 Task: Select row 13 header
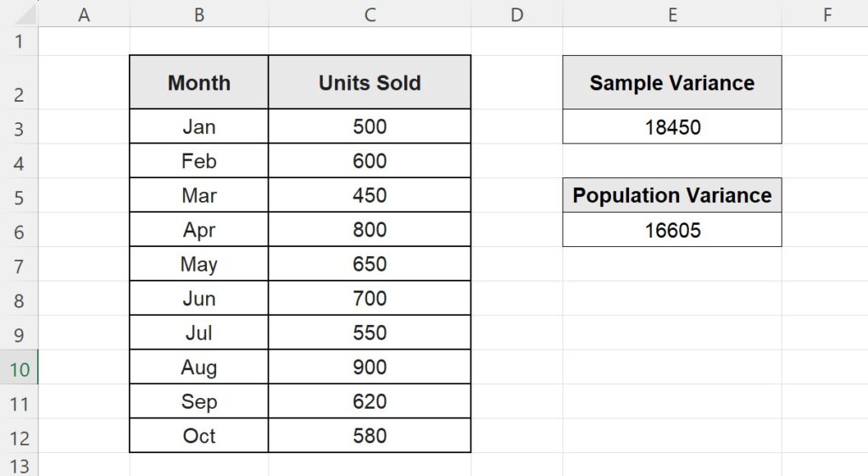click(x=19, y=467)
